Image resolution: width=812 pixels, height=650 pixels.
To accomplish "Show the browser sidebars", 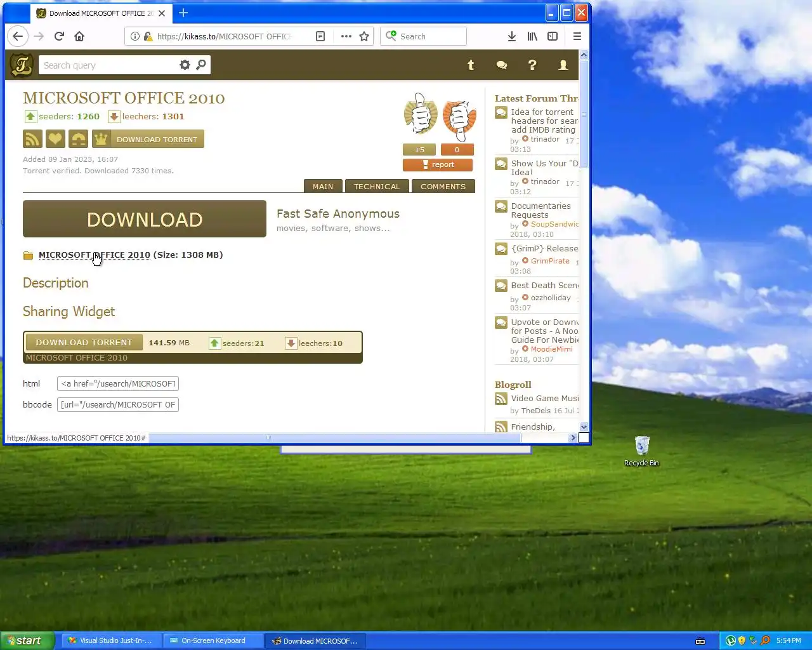I will point(553,36).
